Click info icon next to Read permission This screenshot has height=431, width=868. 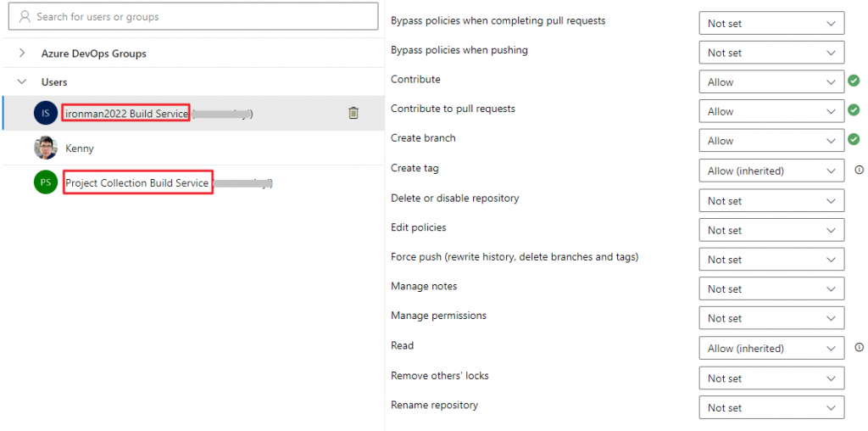pyautogui.click(x=859, y=347)
